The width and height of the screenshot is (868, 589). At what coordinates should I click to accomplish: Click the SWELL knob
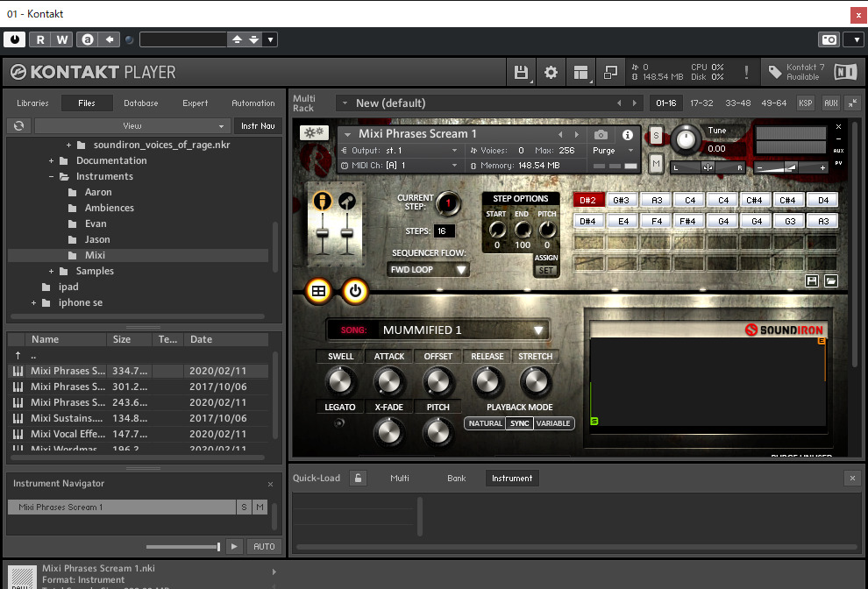[x=340, y=381]
